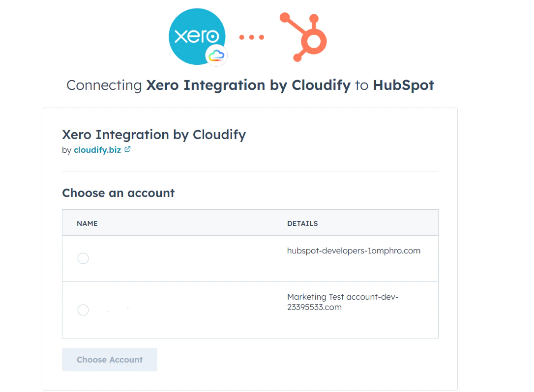534x392 pixels.
Task: Click the HubSpot sprocket logo
Action: point(303,37)
